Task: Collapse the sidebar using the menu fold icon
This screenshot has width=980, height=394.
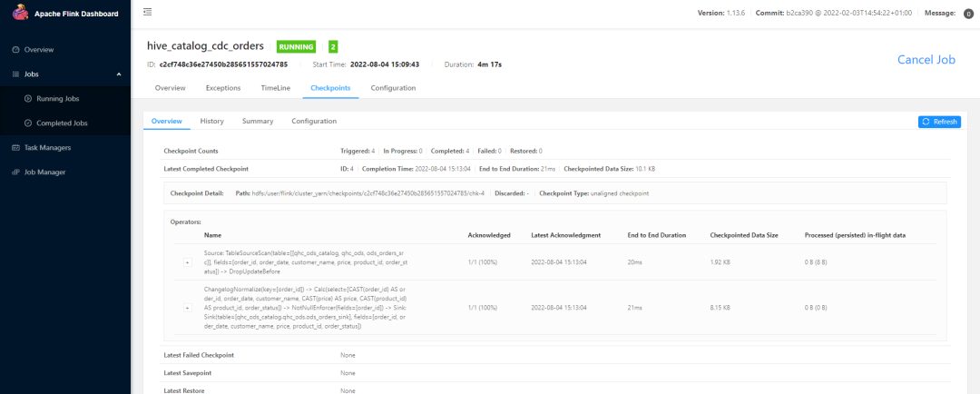Action: 147,12
